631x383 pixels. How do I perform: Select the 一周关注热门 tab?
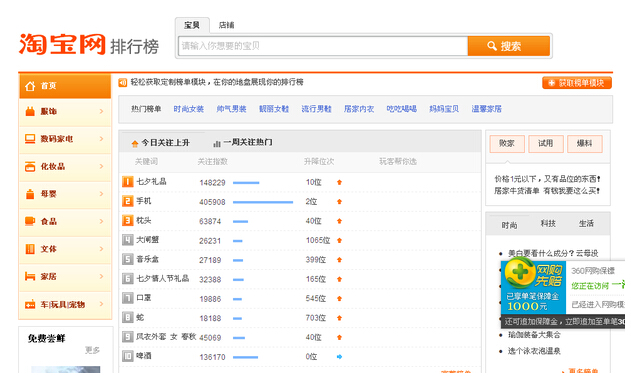click(x=243, y=143)
